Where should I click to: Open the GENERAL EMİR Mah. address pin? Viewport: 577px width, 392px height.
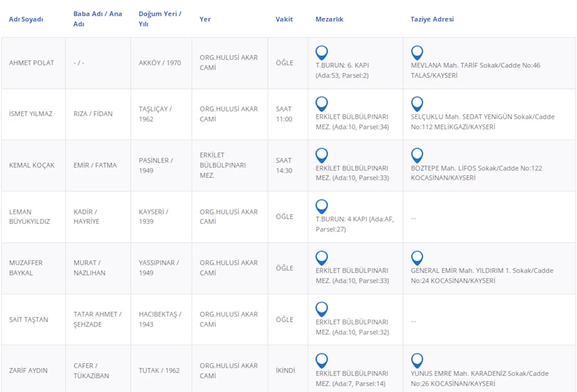pyautogui.click(x=417, y=258)
